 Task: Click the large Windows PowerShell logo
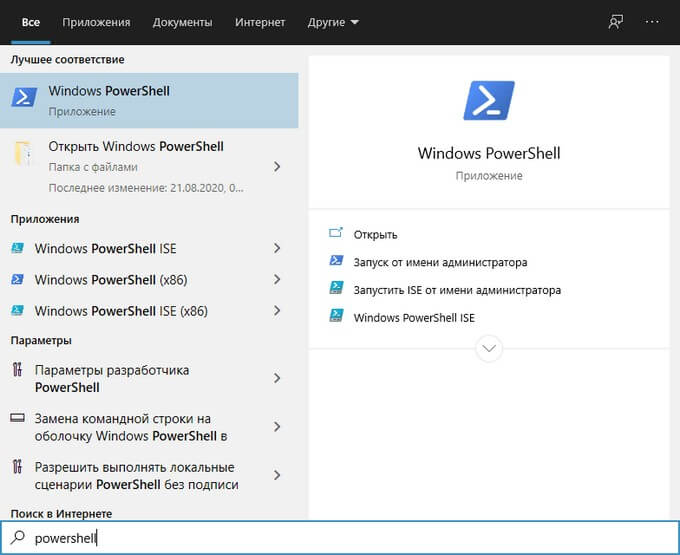click(x=489, y=102)
